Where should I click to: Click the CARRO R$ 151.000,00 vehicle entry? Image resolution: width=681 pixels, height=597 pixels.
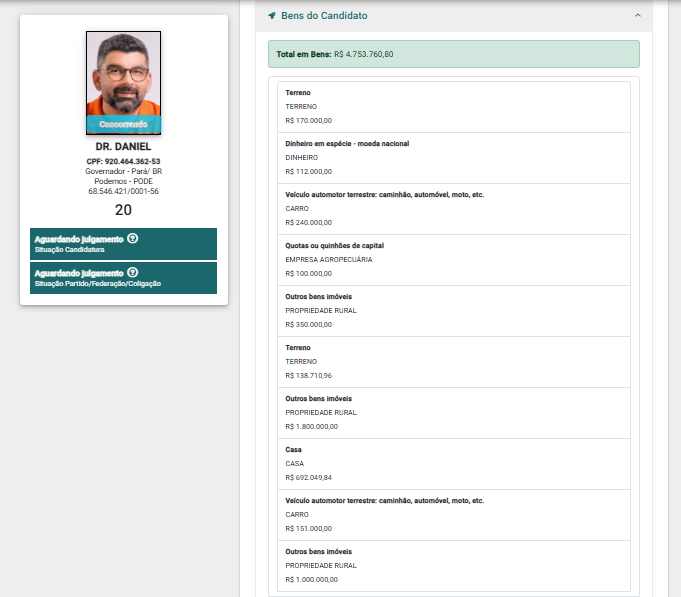click(x=454, y=515)
